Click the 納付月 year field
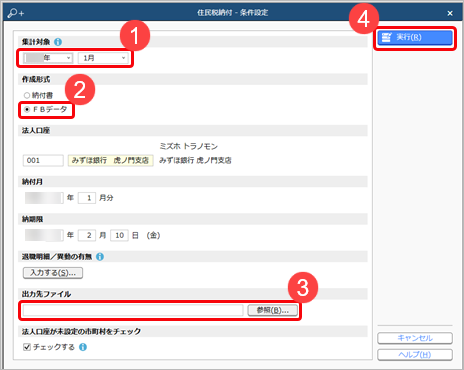The width and height of the screenshot is (464, 370). pyautogui.click(x=44, y=198)
